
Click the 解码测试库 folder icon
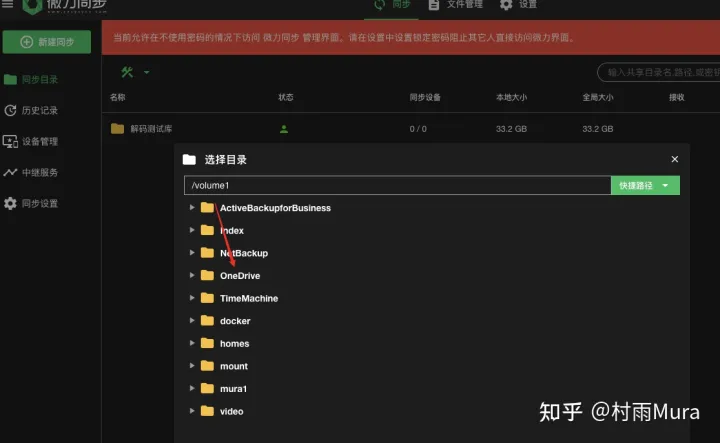pyautogui.click(x=118, y=129)
